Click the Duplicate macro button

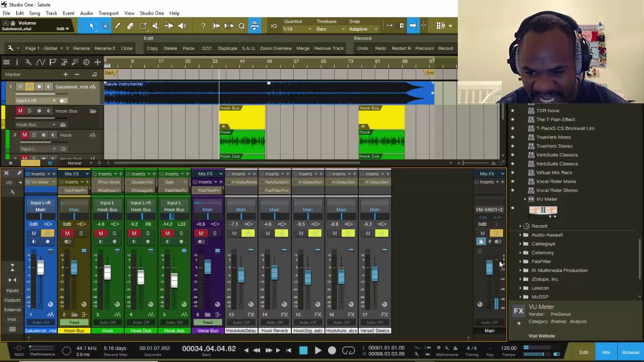227,48
